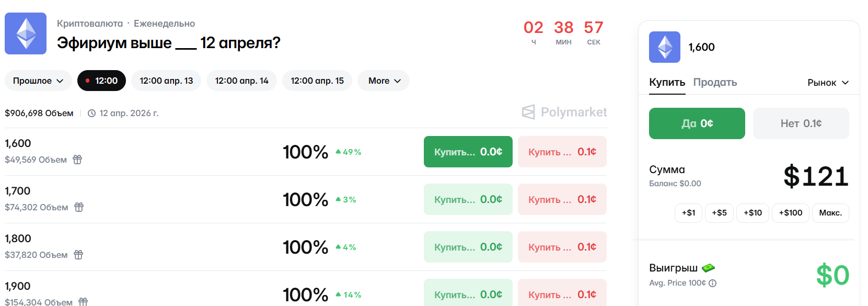
Task: Switch to the Продать tab
Action: [x=715, y=82]
